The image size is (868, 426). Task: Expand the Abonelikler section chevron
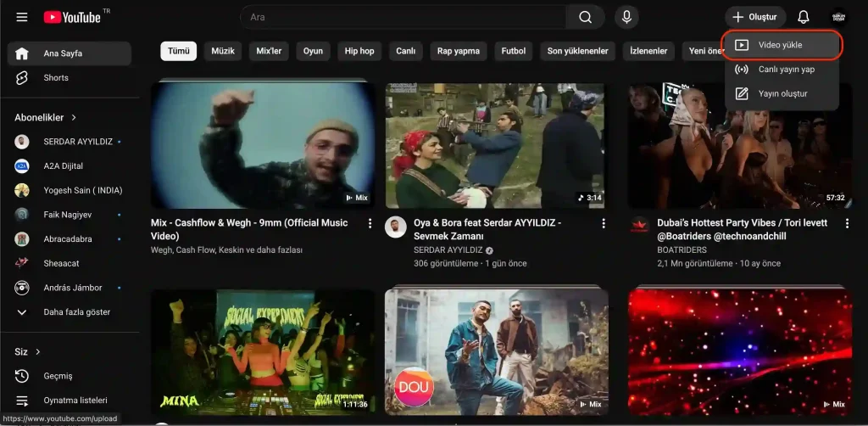(x=75, y=118)
